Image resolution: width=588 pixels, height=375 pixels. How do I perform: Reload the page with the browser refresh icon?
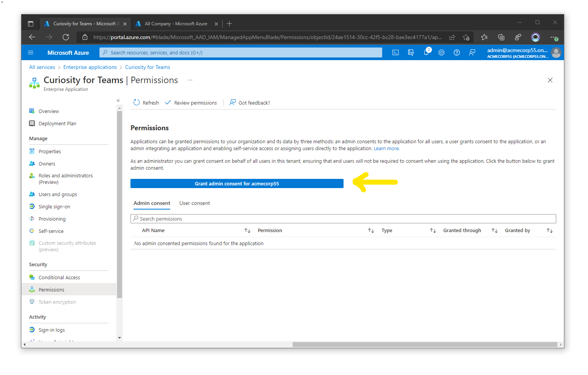tap(66, 37)
